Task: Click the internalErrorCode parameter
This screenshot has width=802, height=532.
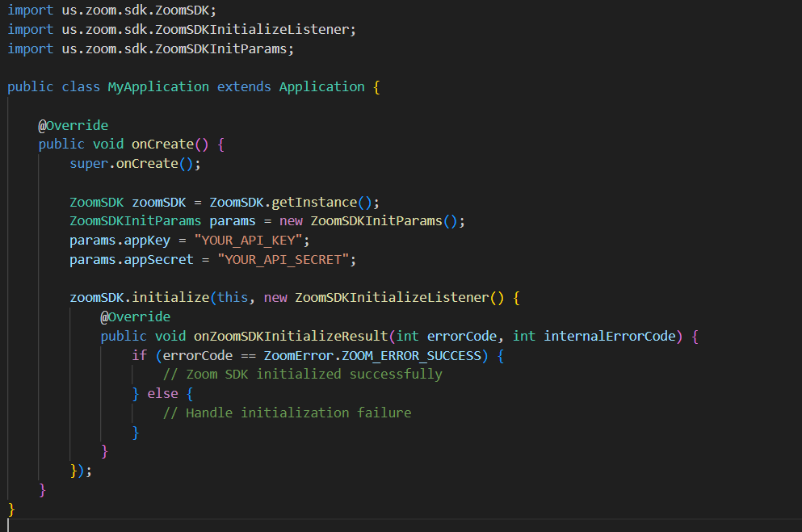Action: pyautogui.click(x=609, y=337)
